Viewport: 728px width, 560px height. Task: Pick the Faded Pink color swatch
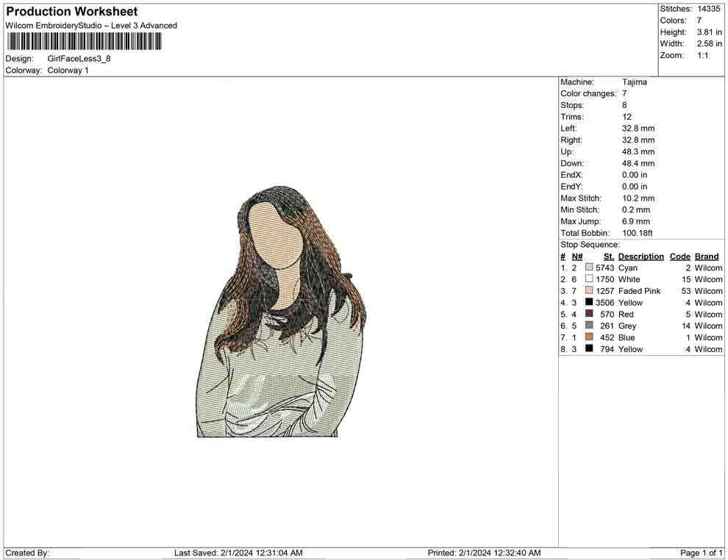coord(589,291)
